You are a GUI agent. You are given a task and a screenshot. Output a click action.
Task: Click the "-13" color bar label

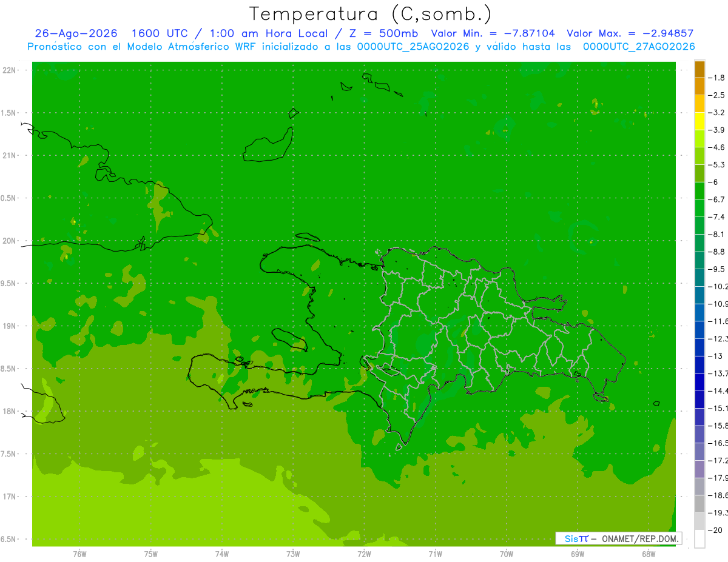[717, 356]
